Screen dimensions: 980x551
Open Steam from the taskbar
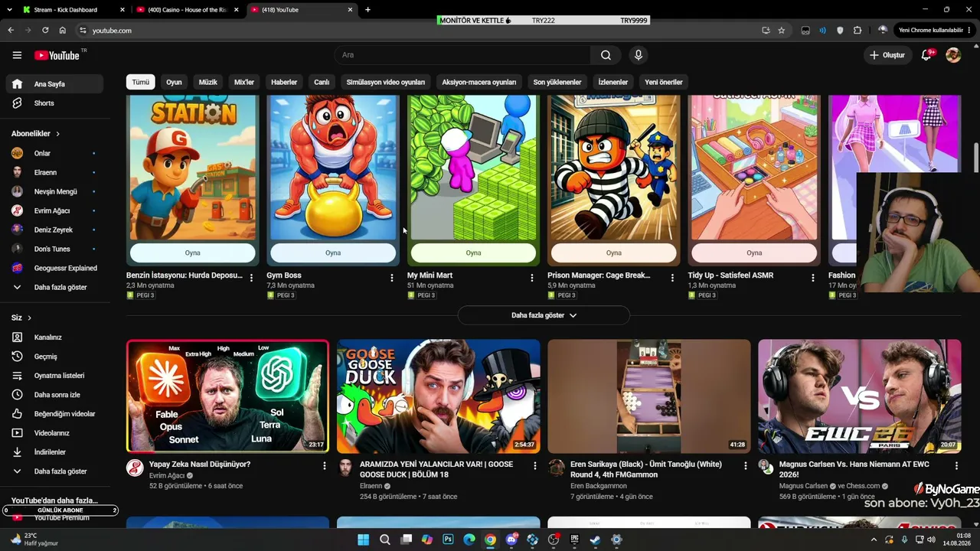click(595, 540)
